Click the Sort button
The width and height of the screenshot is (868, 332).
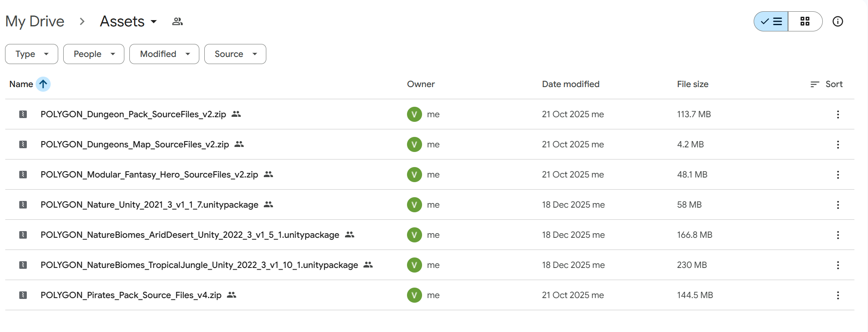827,84
